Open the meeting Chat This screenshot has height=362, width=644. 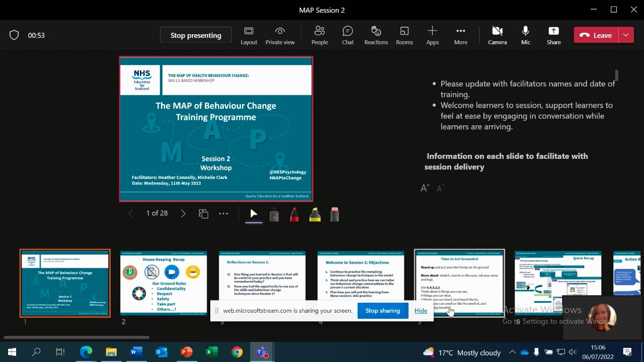tap(348, 35)
